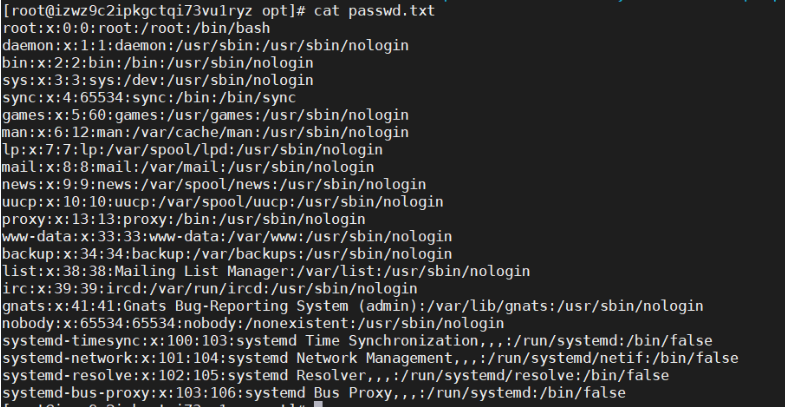Click the man entry with /var/cache/man
This screenshot has width=785, height=407.
click(205, 132)
